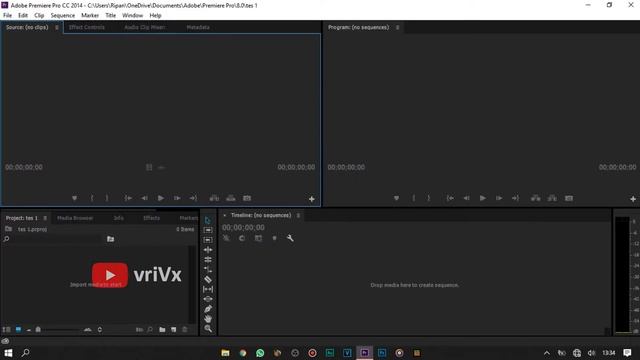
Task: Open WhatsApp from the taskbar
Action: coord(260,353)
